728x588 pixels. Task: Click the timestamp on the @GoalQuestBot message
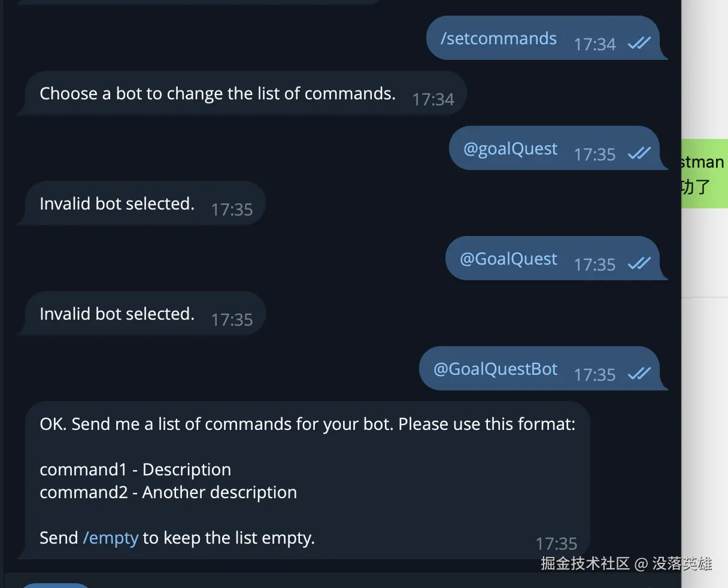(x=594, y=375)
